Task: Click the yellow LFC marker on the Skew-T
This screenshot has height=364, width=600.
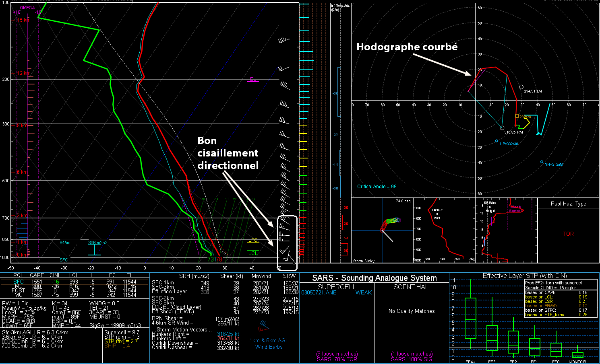Action: tap(253, 240)
